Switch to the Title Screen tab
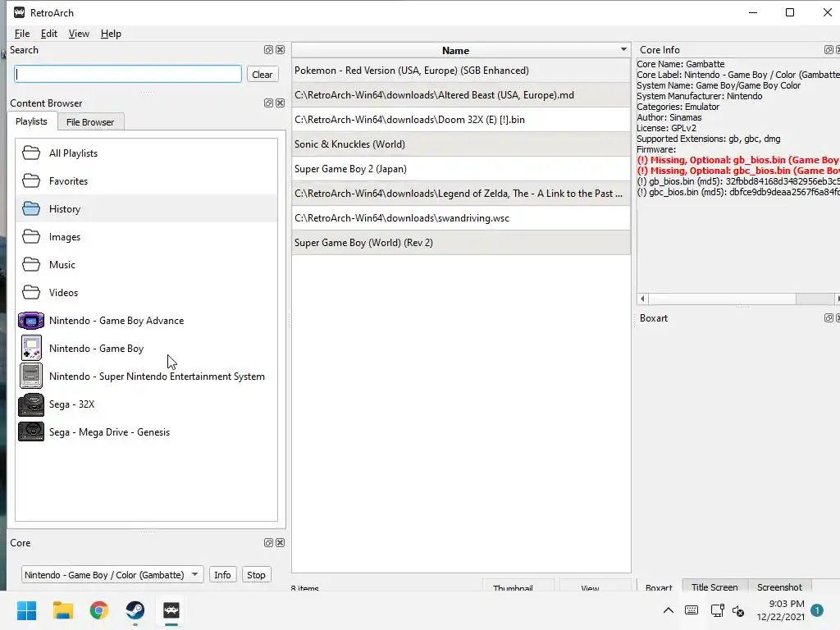This screenshot has height=630, width=840. (x=714, y=587)
